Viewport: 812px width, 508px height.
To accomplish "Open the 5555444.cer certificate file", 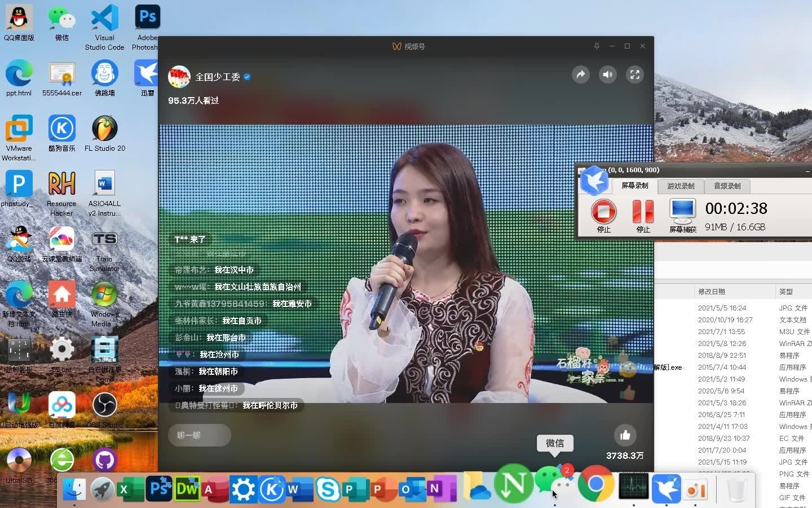I will pos(62,78).
